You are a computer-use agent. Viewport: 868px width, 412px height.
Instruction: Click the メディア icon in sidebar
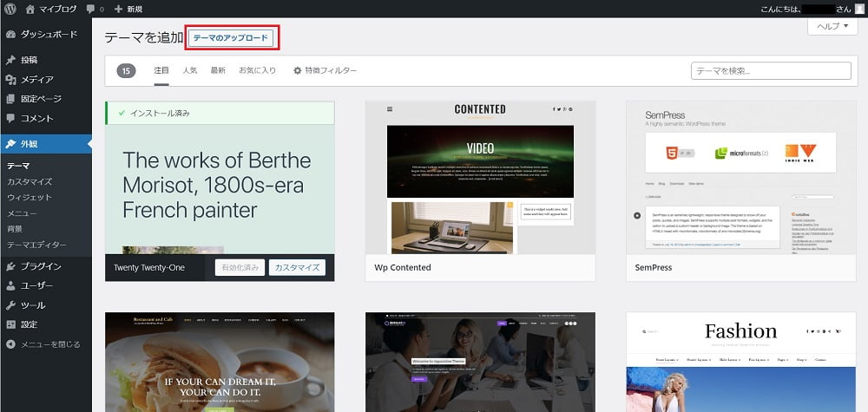10,80
